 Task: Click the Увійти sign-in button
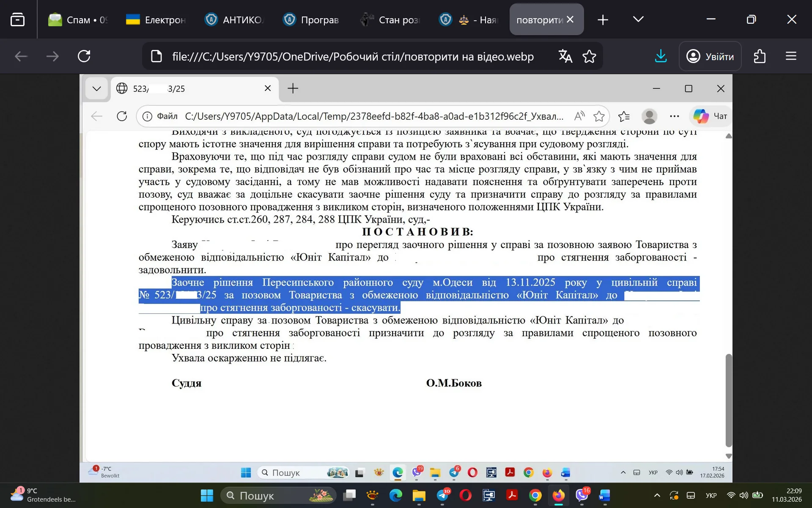point(710,56)
